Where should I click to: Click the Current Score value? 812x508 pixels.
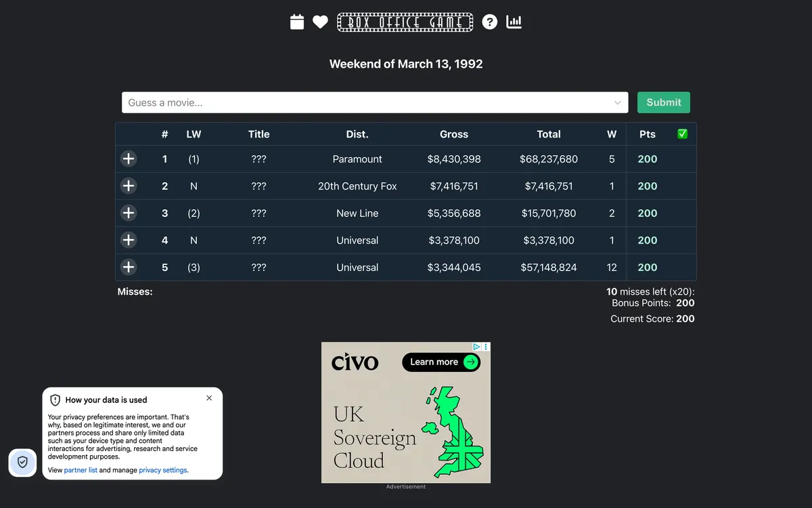coord(685,318)
